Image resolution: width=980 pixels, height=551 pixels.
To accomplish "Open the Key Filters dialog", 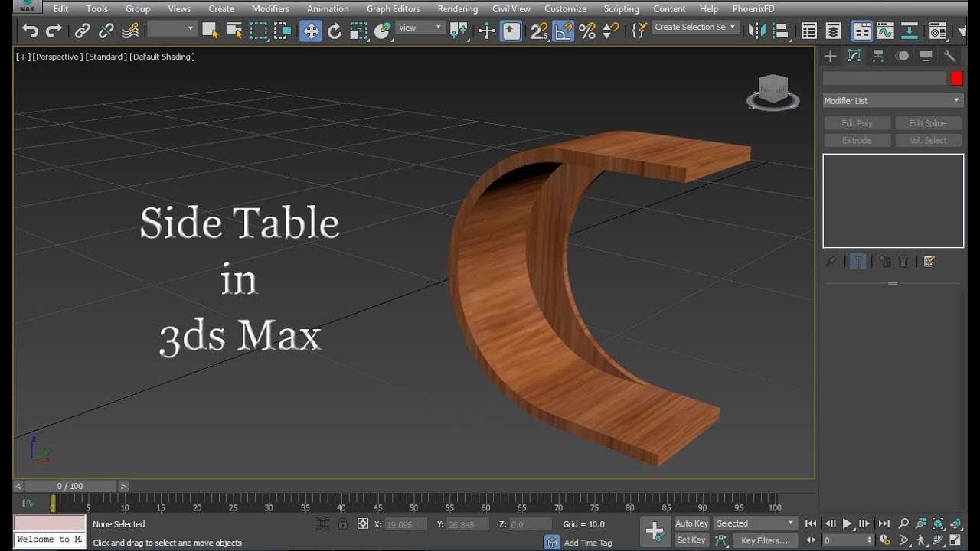I will pyautogui.click(x=765, y=540).
